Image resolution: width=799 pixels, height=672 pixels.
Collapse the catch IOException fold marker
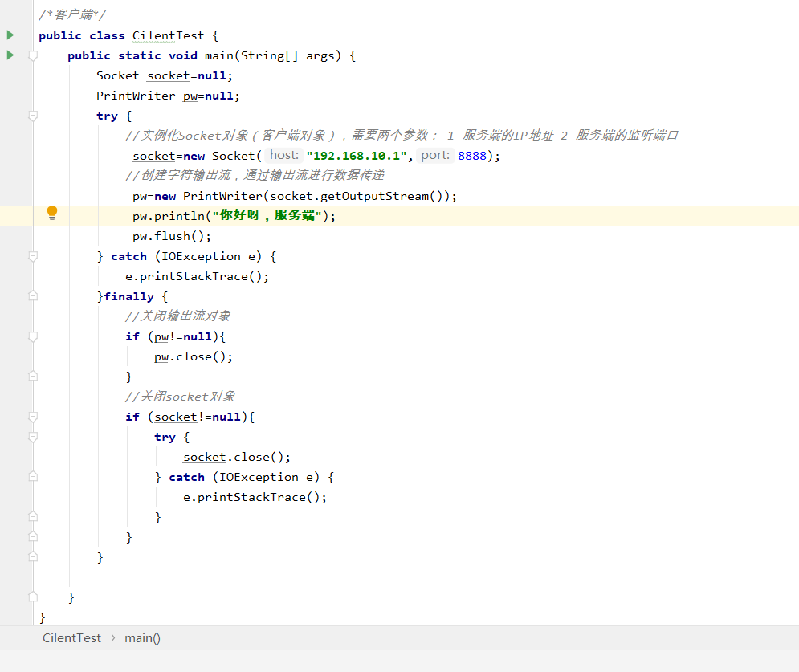point(33,256)
